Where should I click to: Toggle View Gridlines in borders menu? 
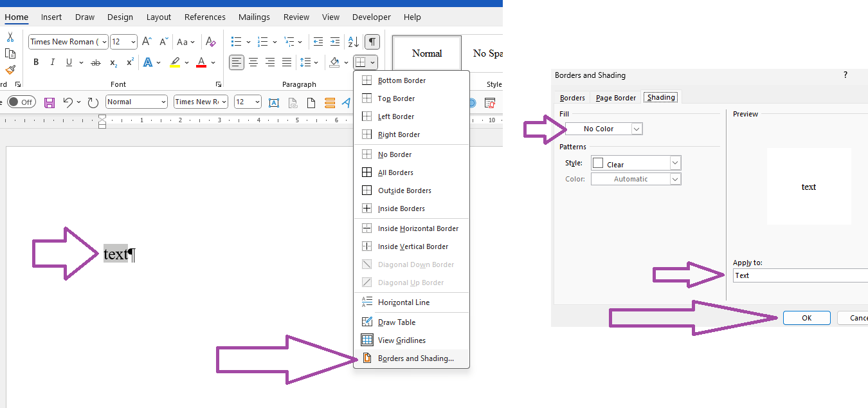click(x=411, y=340)
